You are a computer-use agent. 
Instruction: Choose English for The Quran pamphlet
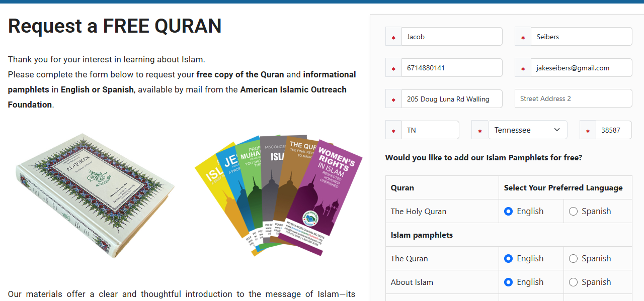(x=508, y=259)
